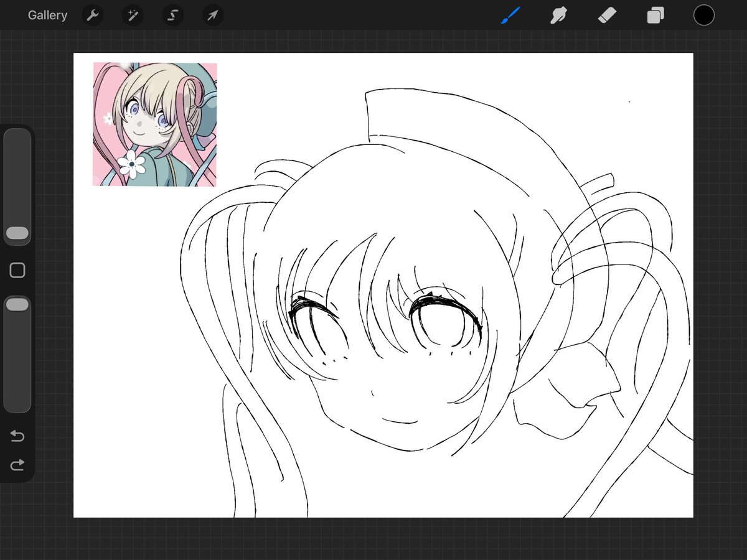The width and height of the screenshot is (747, 560).
Task: Click the brush size slider handle
Action: pos(17,233)
